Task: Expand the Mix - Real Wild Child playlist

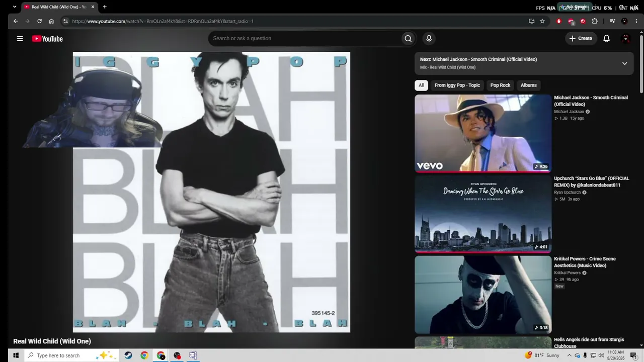Action: click(624, 63)
